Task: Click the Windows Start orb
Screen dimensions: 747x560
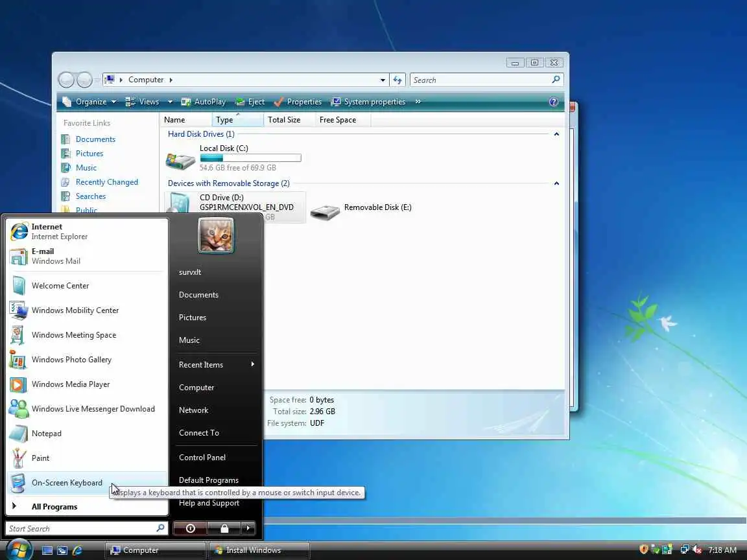Action: [19, 550]
